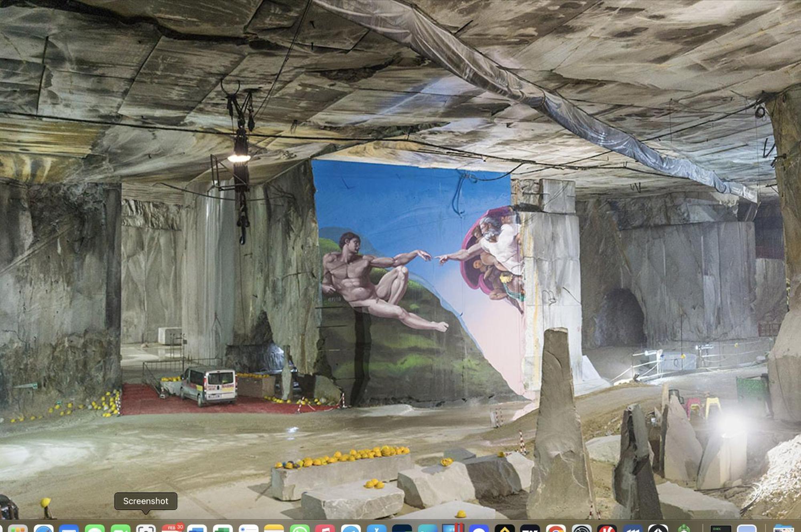This screenshot has height=532, width=801.
Task: Open the green exec Terminal icon in the Dock
Action: coord(721,529)
